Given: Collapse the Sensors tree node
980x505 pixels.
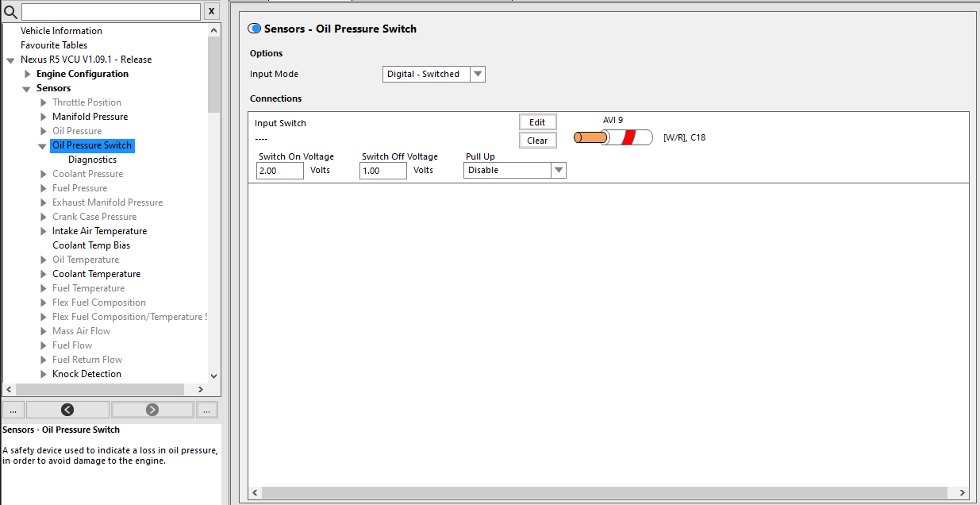Looking at the screenshot, I should pyautogui.click(x=27, y=88).
